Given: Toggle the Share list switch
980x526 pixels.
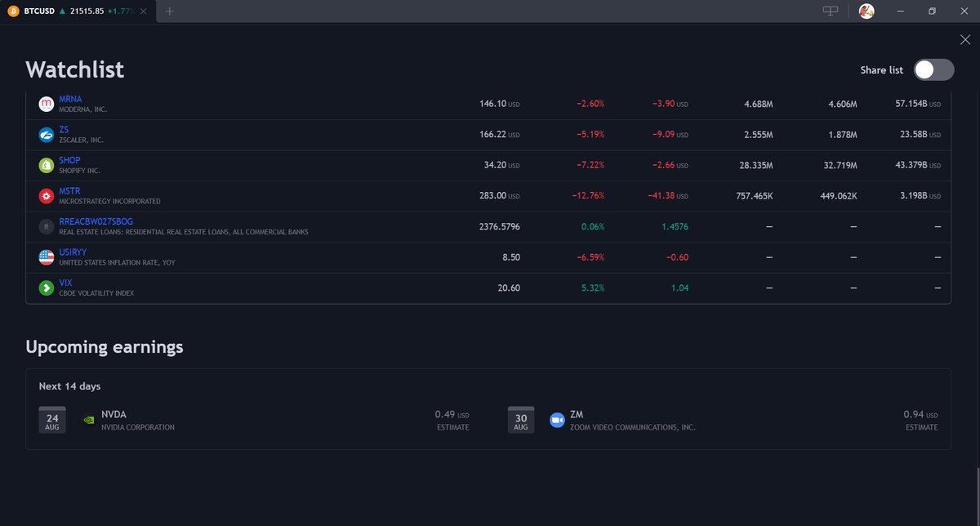Looking at the screenshot, I should coord(933,69).
